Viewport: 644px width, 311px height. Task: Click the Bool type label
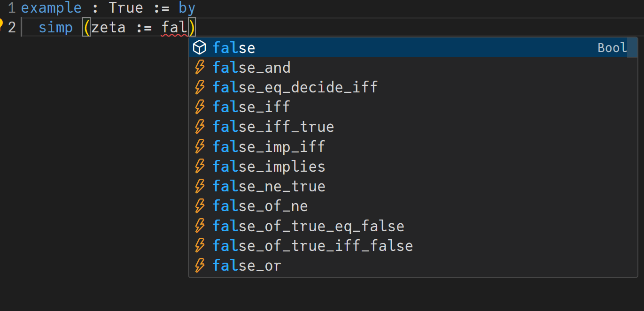pos(612,48)
